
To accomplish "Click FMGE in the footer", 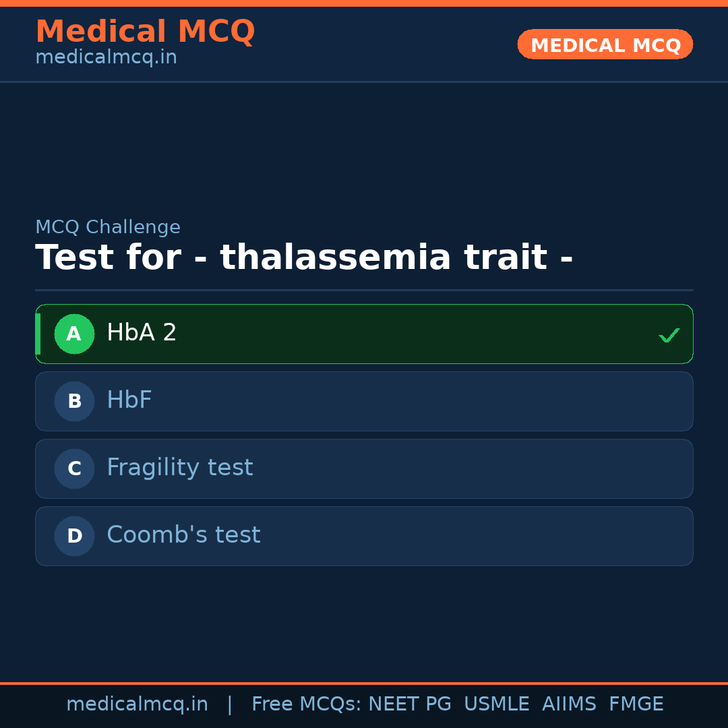I will [636, 704].
